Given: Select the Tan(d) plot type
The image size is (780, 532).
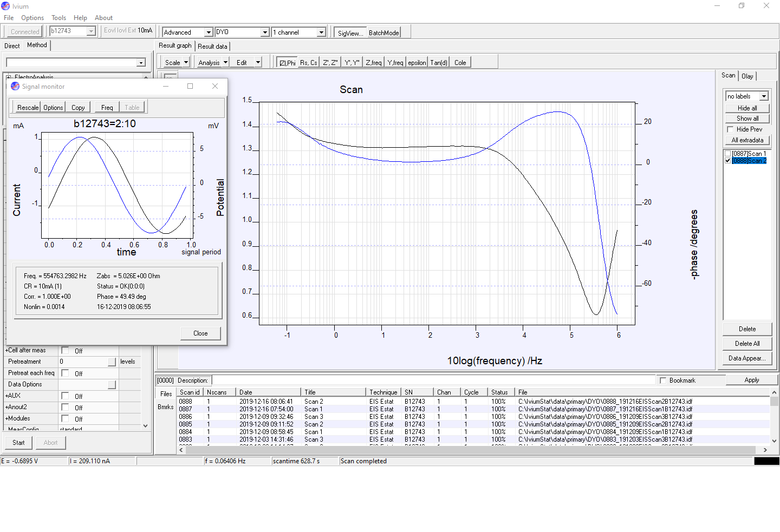Looking at the screenshot, I should (x=439, y=63).
